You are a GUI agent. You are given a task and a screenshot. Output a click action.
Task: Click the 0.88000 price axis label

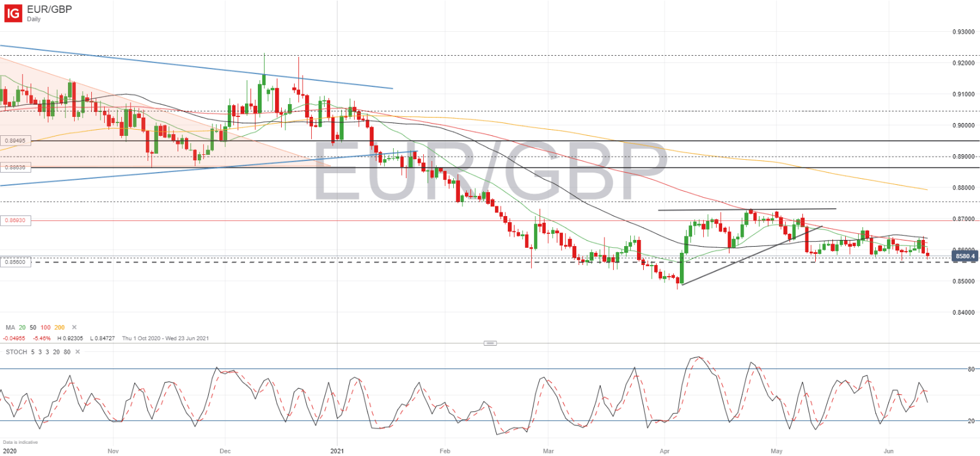tap(963, 188)
